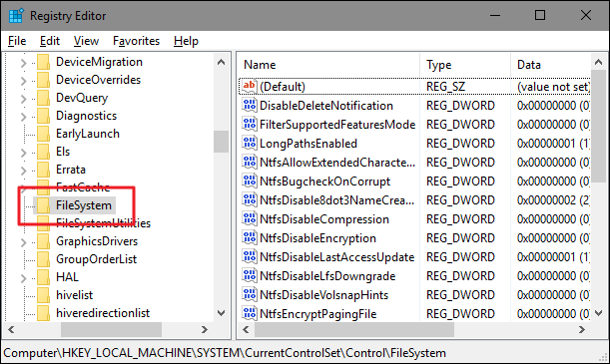Image resolution: width=610 pixels, height=364 pixels.
Task: Click the DevQuery folder icon
Action: (x=44, y=98)
